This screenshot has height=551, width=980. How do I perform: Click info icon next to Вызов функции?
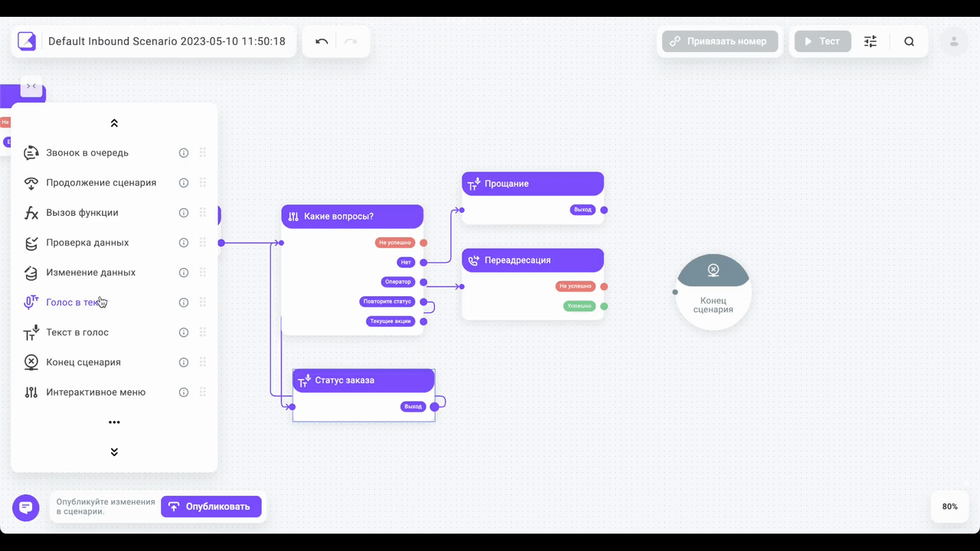coord(184,213)
